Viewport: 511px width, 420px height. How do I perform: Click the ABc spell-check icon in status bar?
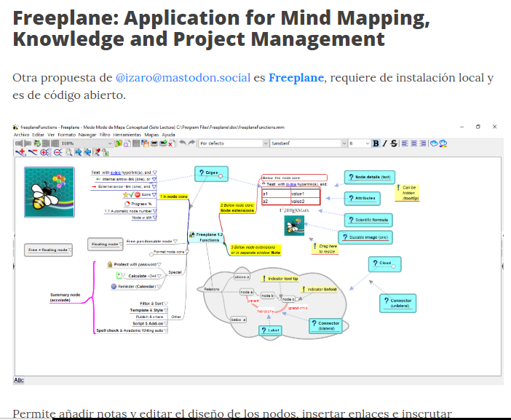[19, 380]
